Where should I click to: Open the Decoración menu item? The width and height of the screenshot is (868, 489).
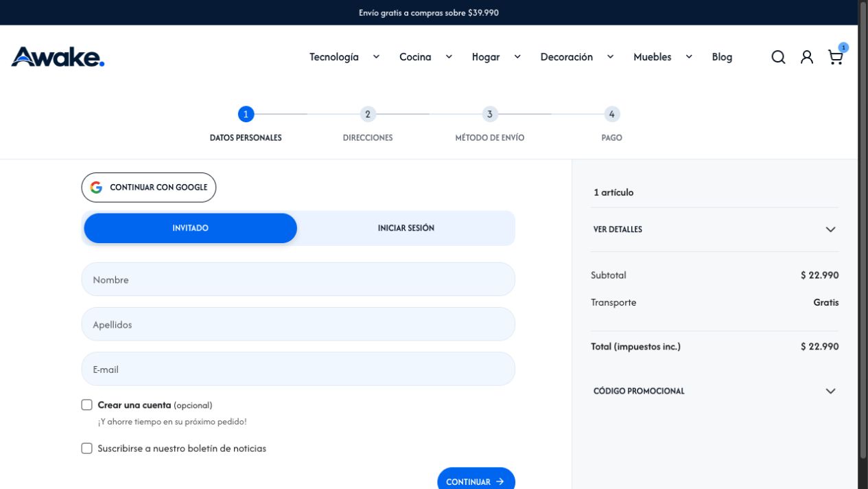point(566,57)
